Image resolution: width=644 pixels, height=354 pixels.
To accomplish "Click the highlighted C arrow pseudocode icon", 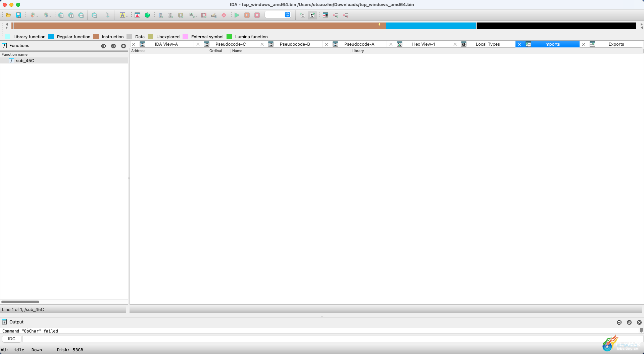I will (x=312, y=15).
